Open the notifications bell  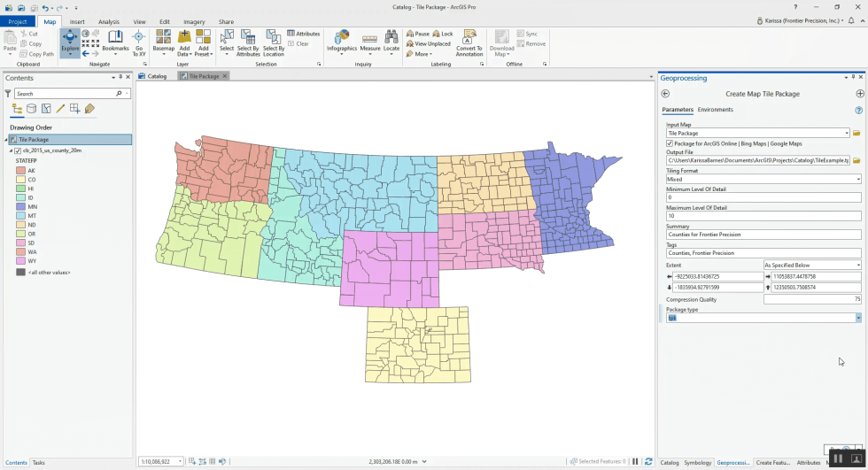click(x=851, y=20)
